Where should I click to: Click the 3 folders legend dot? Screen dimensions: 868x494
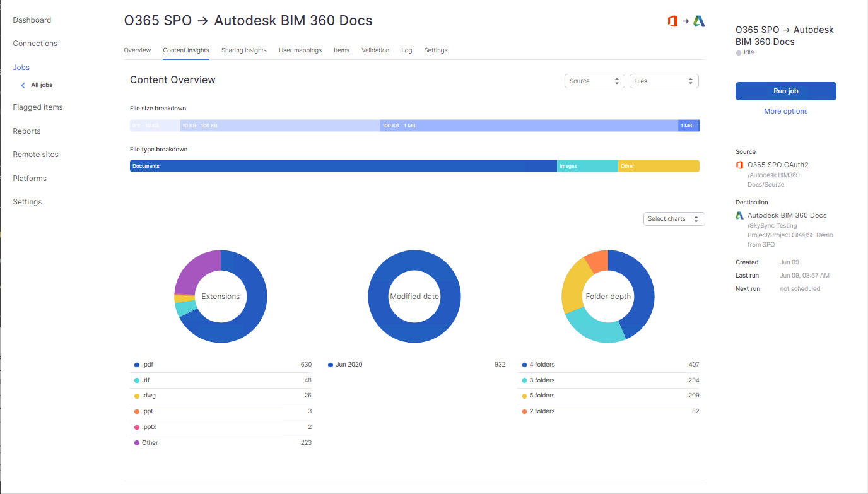[x=525, y=380]
